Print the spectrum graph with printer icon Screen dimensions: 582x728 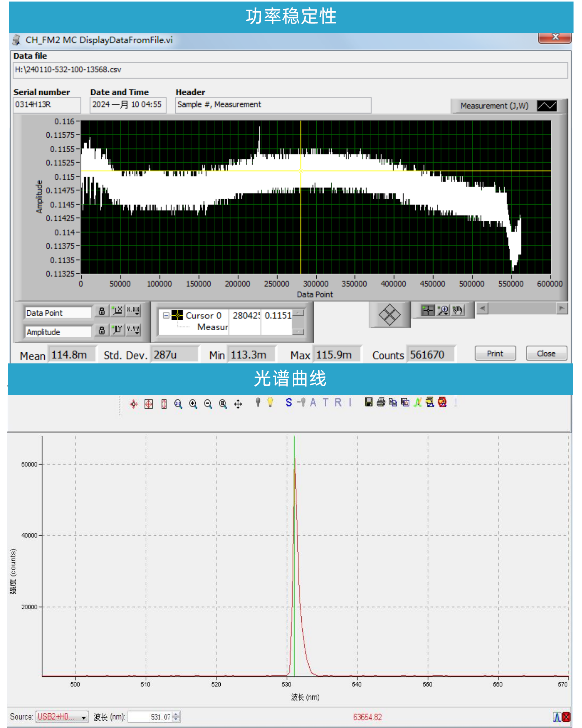coord(381,402)
